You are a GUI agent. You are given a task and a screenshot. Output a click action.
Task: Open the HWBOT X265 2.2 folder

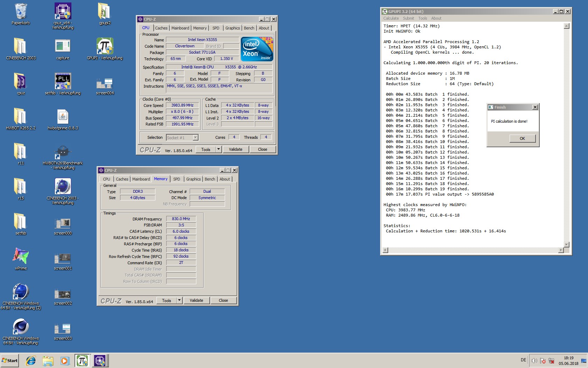click(x=21, y=116)
